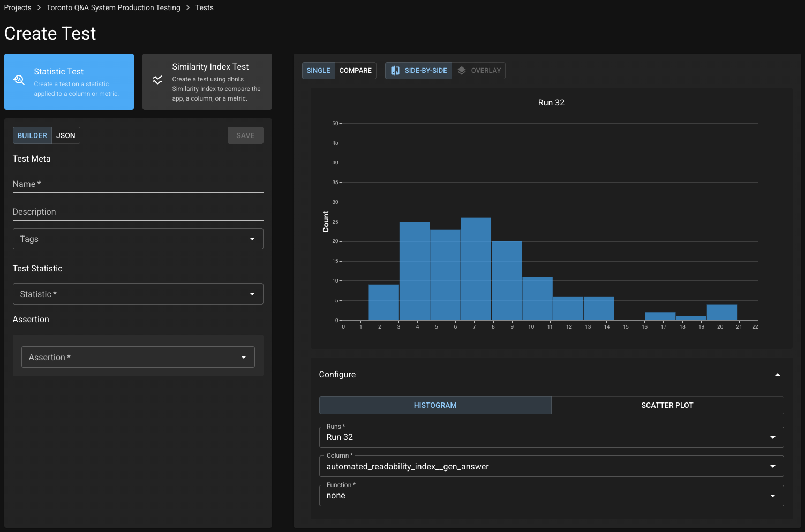Screen dimensions: 805x532
Task: Click the tallest histogram bar at 7
Action: (x=476, y=269)
